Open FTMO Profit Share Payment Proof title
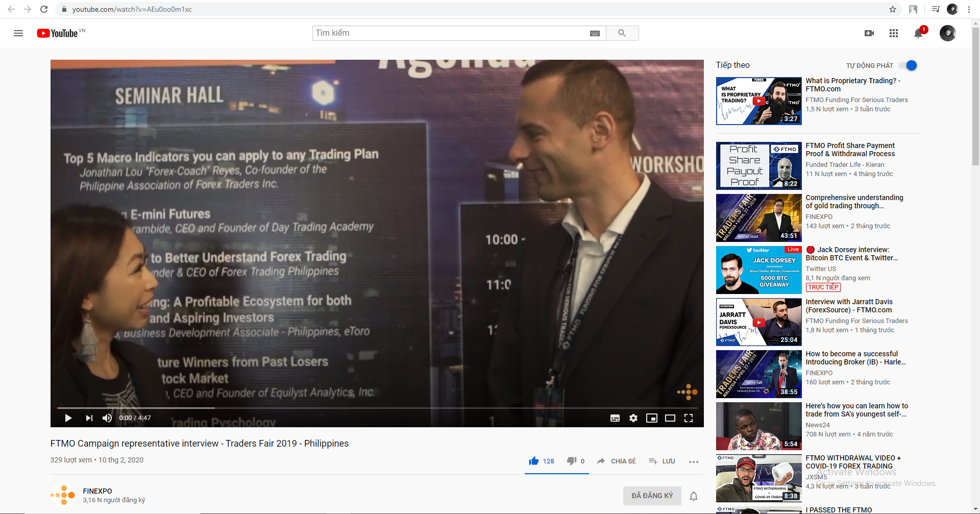 [850, 150]
